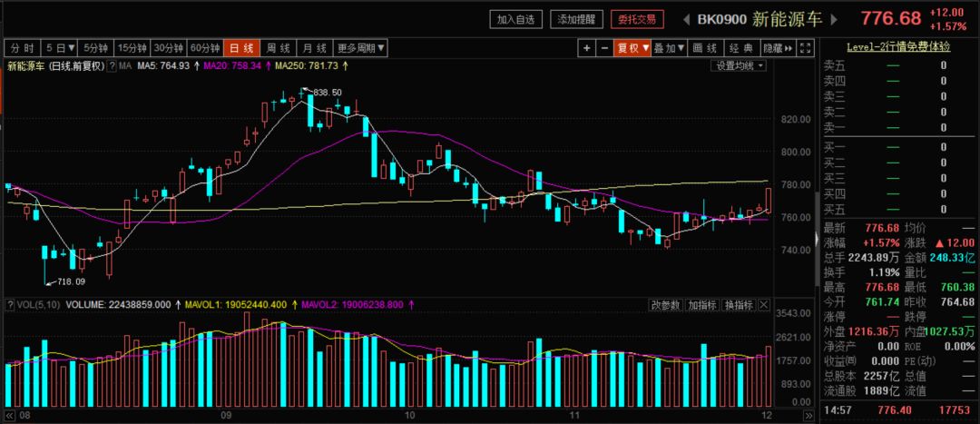The image size is (980, 424).
Task: Click 加入自选 to add to watchlist
Action: point(515,19)
